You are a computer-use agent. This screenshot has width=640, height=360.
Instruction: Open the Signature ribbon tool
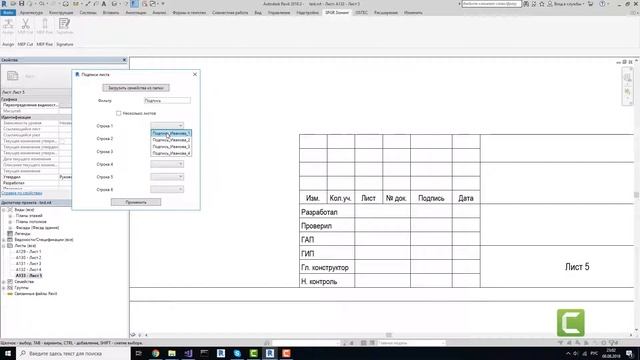pyautogui.click(x=64, y=26)
